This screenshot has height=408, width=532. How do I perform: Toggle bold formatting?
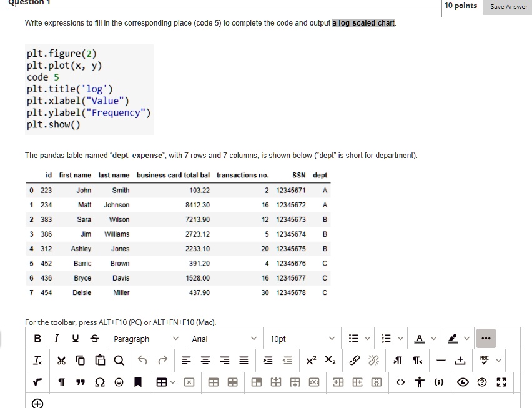[x=37, y=339]
